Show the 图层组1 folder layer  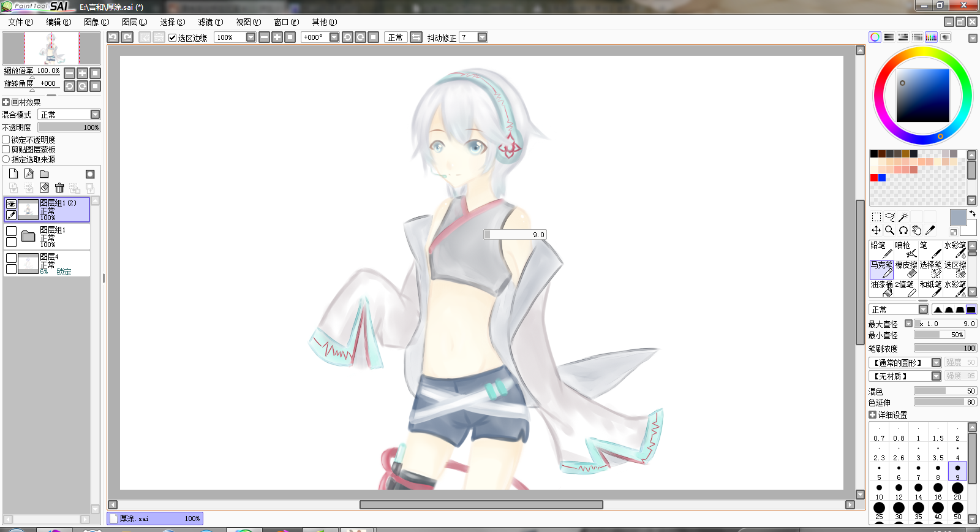pyautogui.click(x=11, y=231)
